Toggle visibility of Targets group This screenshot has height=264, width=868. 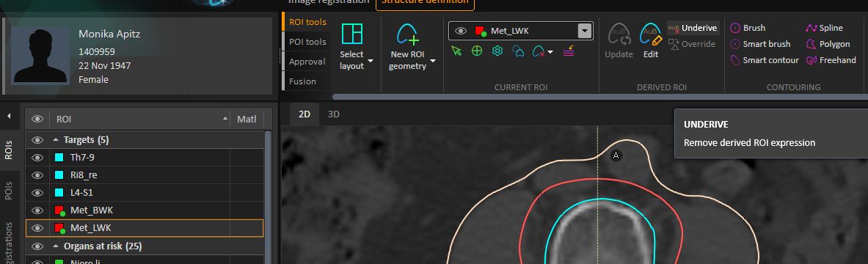(x=37, y=140)
